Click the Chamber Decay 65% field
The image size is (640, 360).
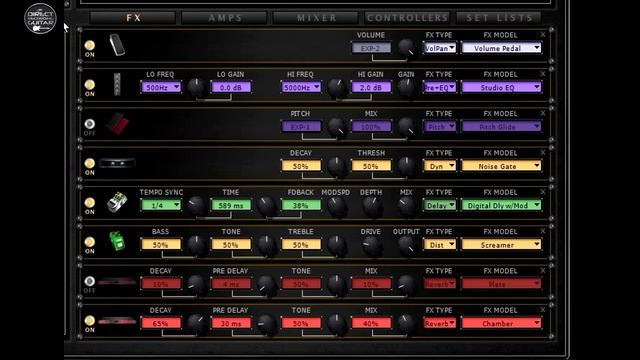(x=161, y=323)
